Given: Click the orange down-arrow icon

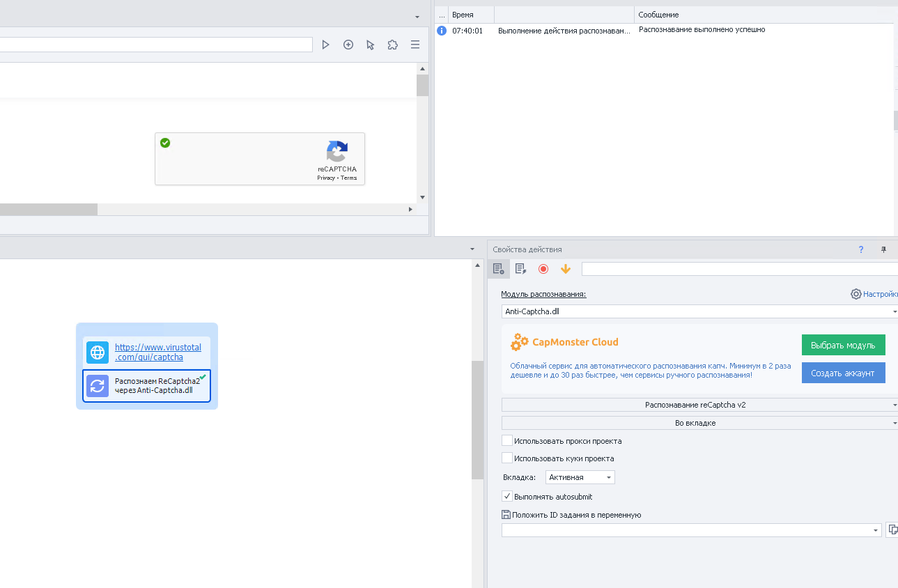Looking at the screenshot, I should 566,269.
